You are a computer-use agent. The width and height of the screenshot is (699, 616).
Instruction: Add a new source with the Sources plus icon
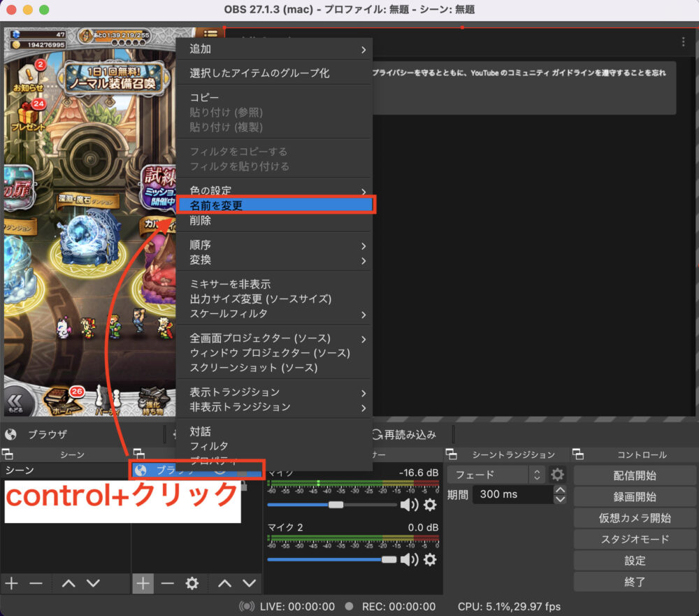(143, 583)
